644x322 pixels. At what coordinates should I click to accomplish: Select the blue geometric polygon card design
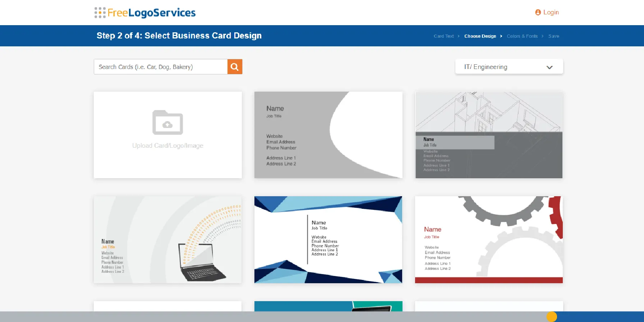point(328,239)
